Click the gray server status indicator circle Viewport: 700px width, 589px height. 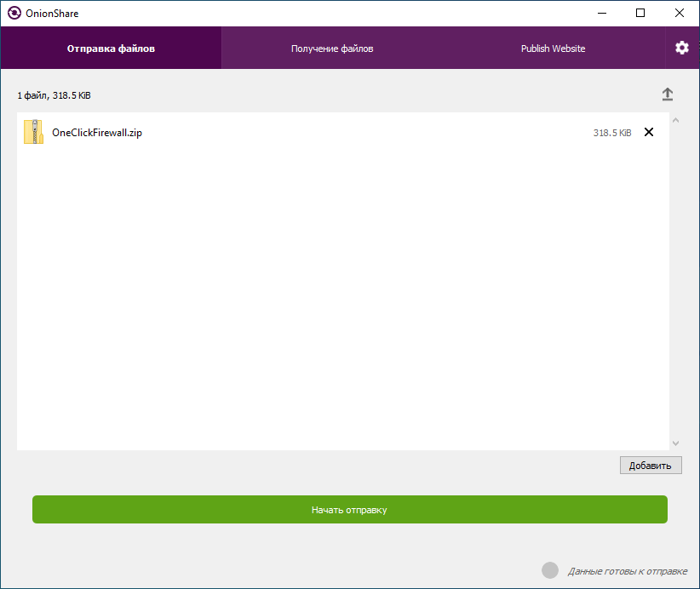coord(550,570)
